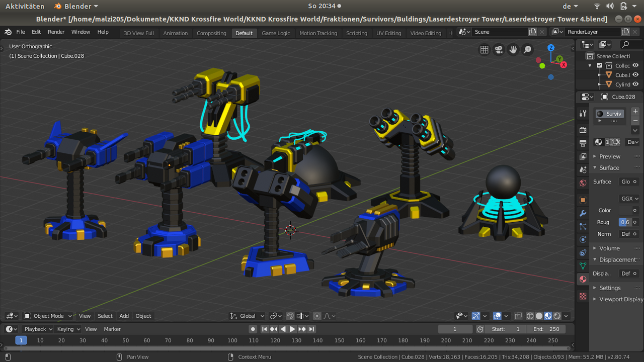
Task: Open the Object Constraints properties tab
Action: (583, 252)
